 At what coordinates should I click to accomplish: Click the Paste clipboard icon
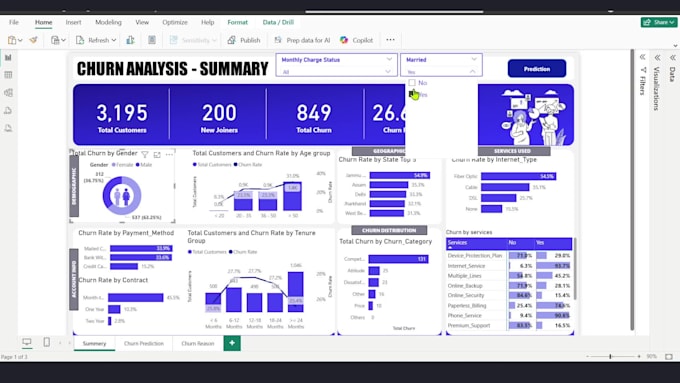tap(12, 40)
